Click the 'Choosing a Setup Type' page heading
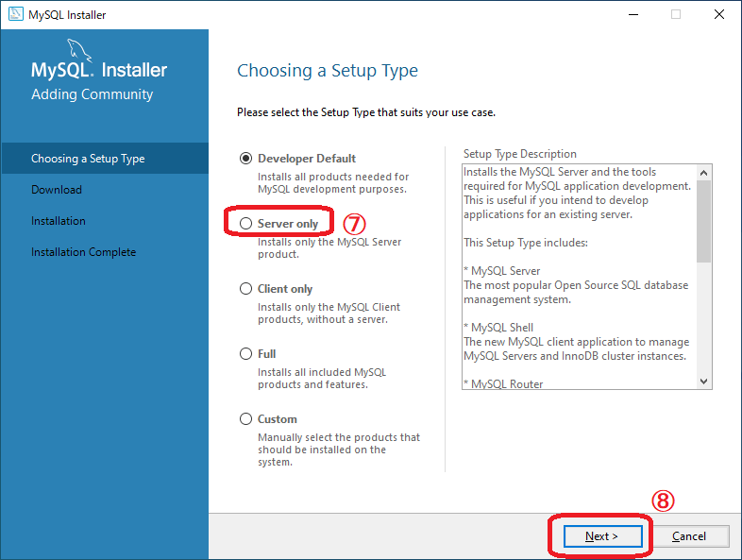The width and height of the screenshot is (742, 560). 328,71
